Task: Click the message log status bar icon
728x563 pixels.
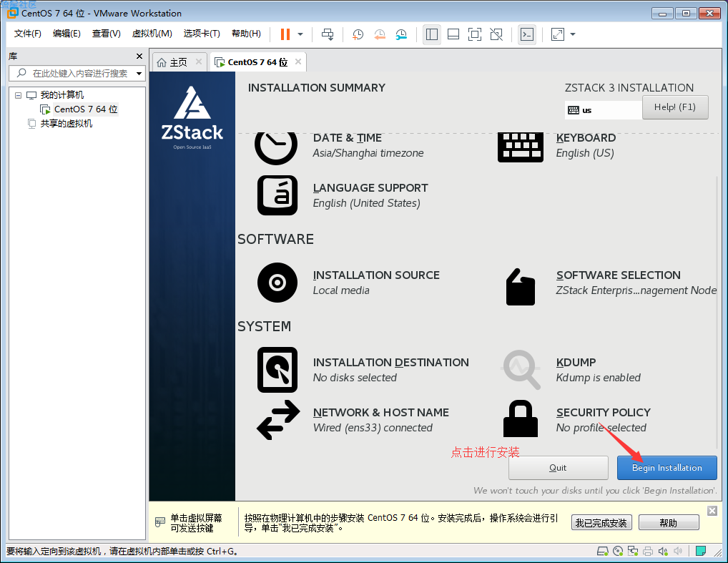Action: click(x=701, y=552)
